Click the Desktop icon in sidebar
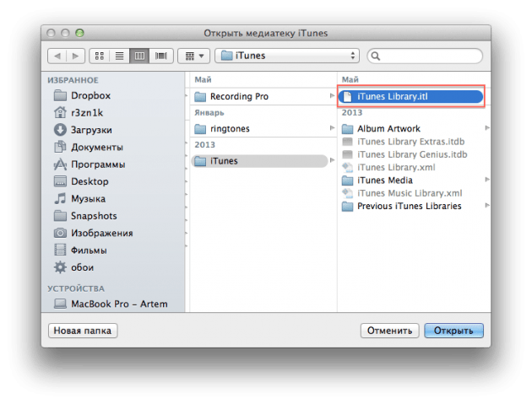 click(60, 181)
